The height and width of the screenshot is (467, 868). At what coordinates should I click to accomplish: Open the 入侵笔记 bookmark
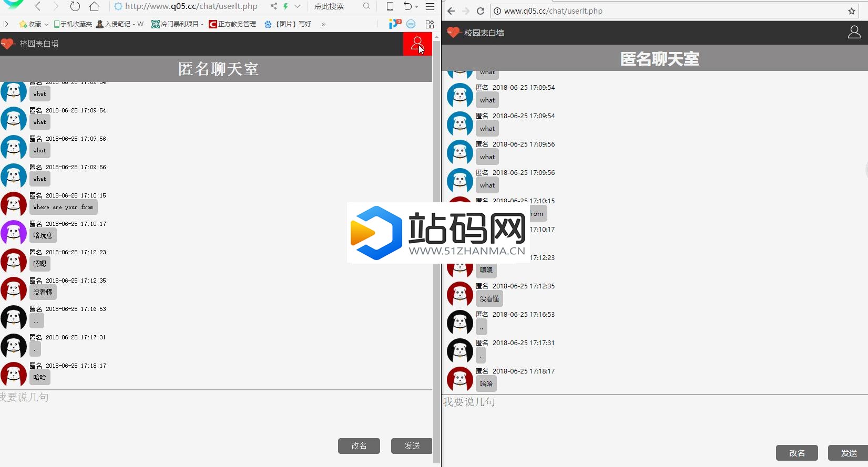click(x=120, y=24)
